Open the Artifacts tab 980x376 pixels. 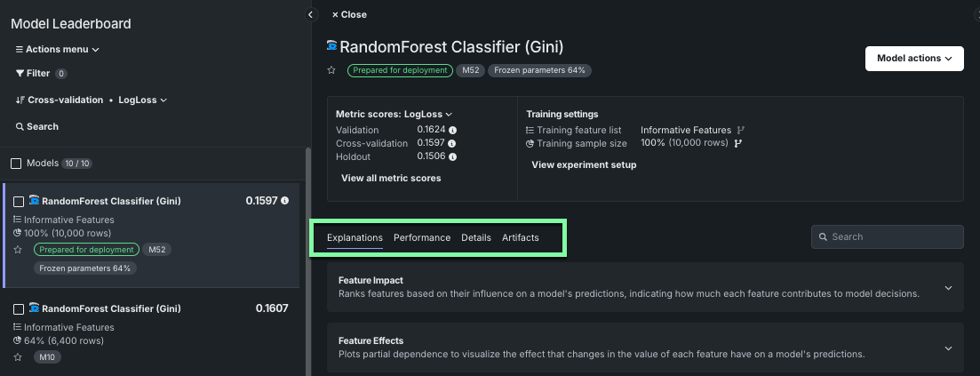[x=520, y=237]
